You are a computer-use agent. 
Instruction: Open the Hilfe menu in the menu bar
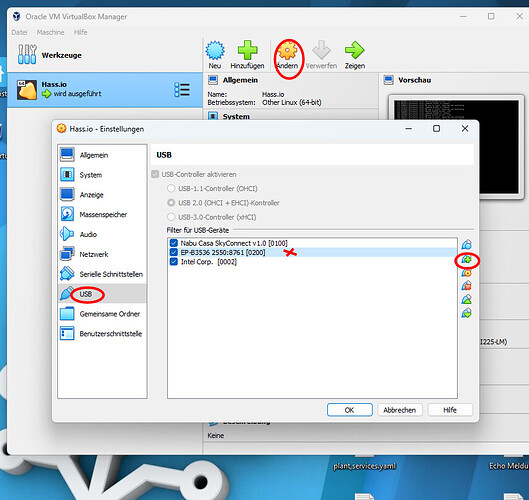click(x=80, y=32)
